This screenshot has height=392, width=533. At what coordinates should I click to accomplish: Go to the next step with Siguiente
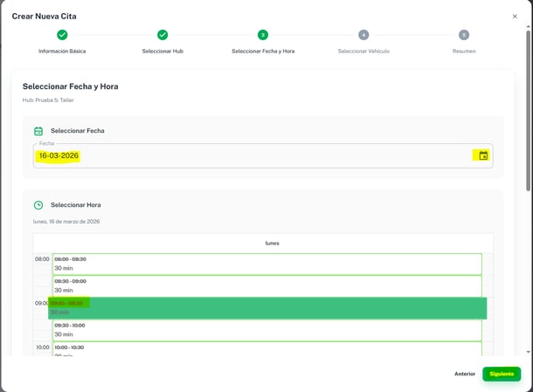(x=502, y=374)
